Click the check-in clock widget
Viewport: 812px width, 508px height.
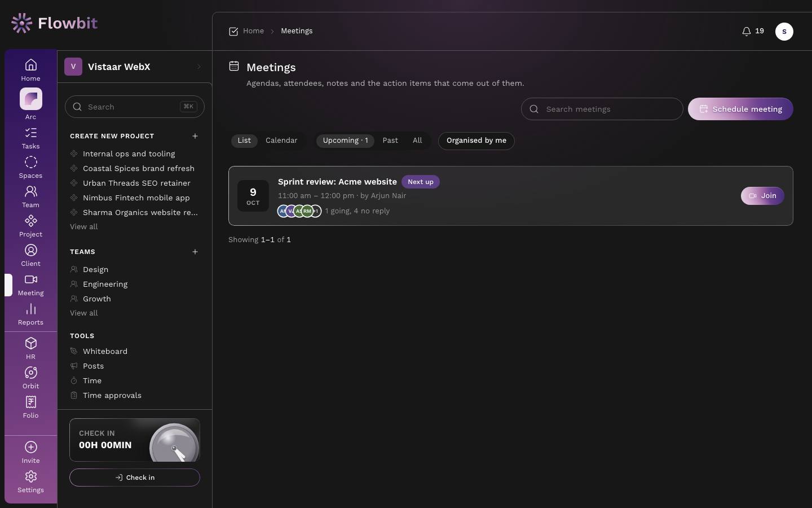point(135,440)
